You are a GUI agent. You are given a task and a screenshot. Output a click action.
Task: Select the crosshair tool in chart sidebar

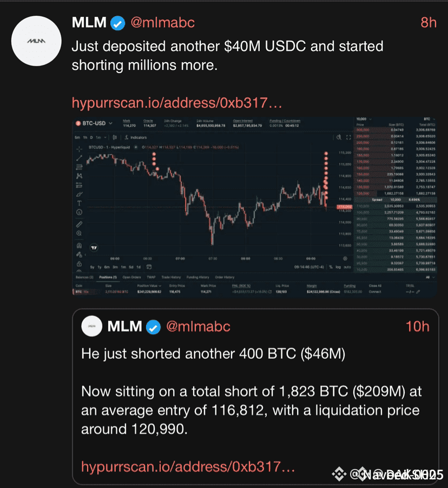[x=80, y=148]
